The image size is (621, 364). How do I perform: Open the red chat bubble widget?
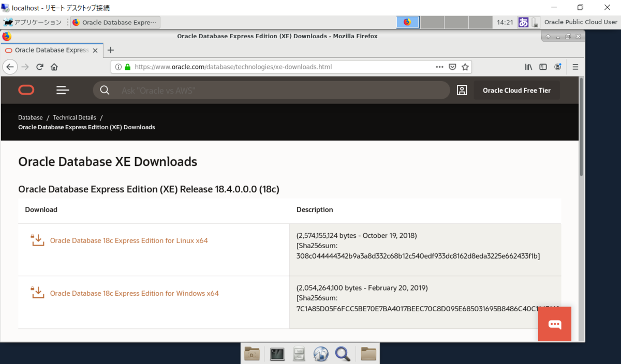click(555, 324)
